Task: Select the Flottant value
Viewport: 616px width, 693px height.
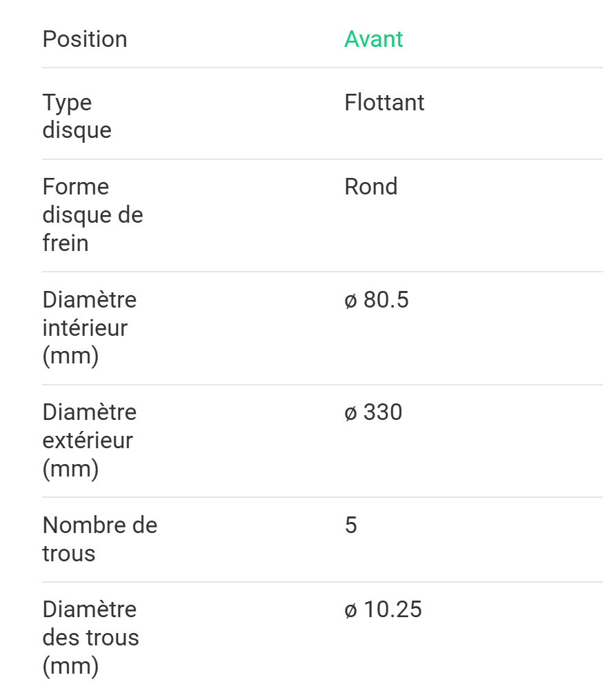Action: [384, 103]
